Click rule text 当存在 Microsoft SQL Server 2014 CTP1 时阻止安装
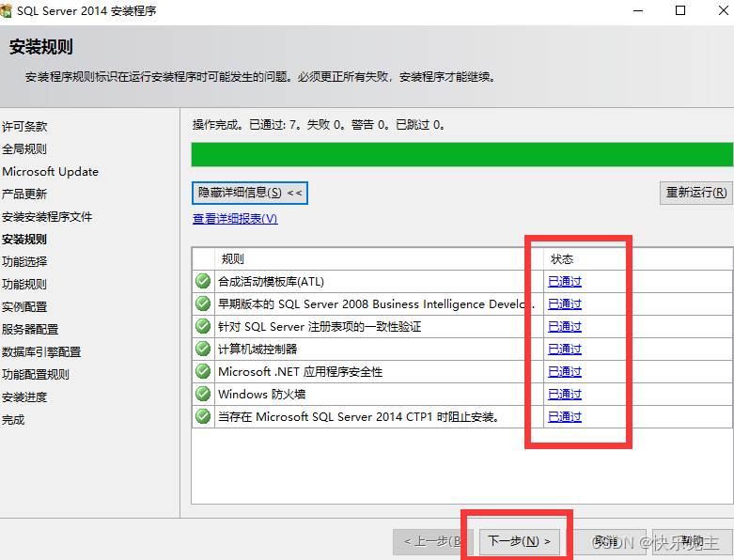The height and width of the screenshot is (560, 734). [x=358, y=416]
